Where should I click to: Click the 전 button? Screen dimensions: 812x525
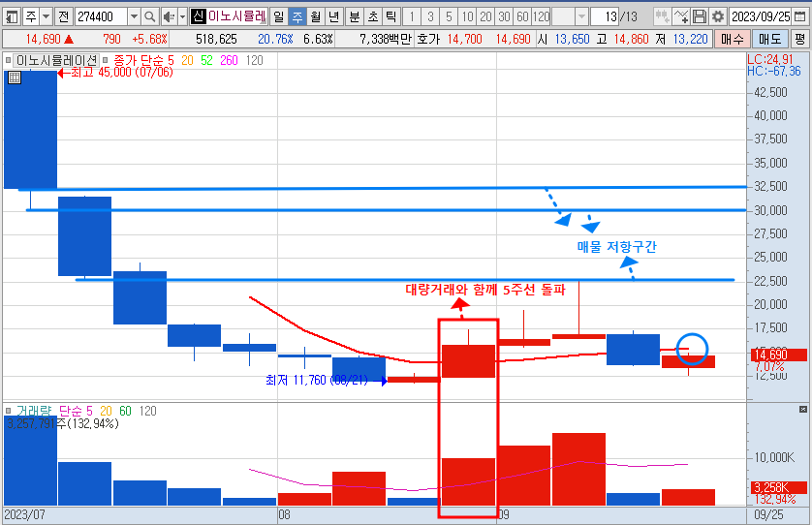tap(64, 17)
